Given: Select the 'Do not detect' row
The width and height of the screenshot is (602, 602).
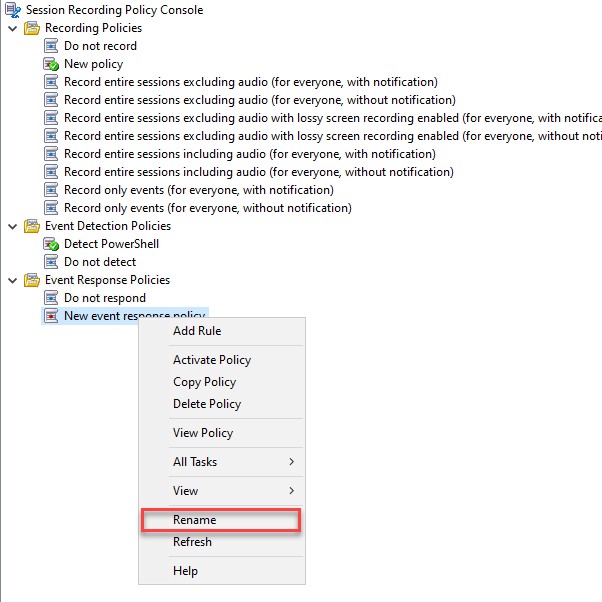Looking at the screenshot, I should tap(100, 262).
